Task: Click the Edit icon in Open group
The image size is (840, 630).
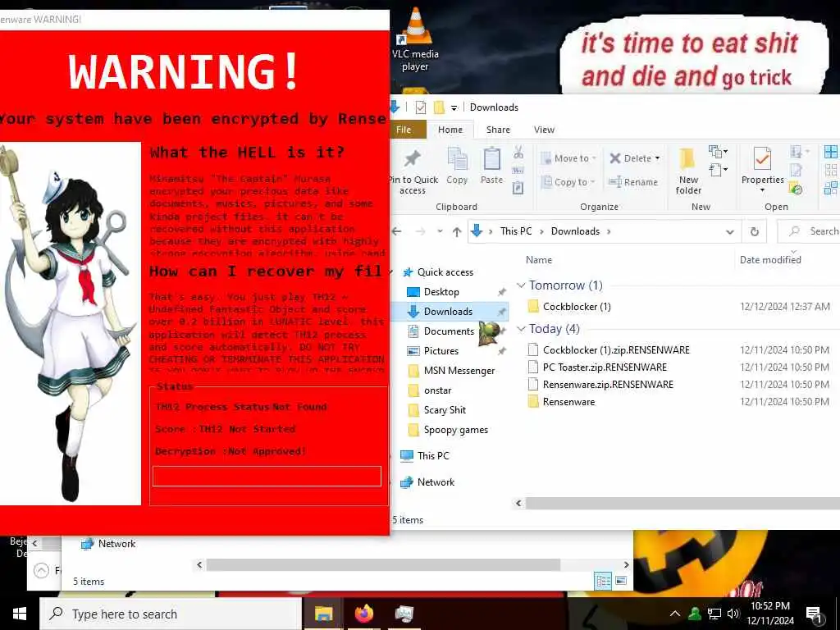Action: click(796, 171)
